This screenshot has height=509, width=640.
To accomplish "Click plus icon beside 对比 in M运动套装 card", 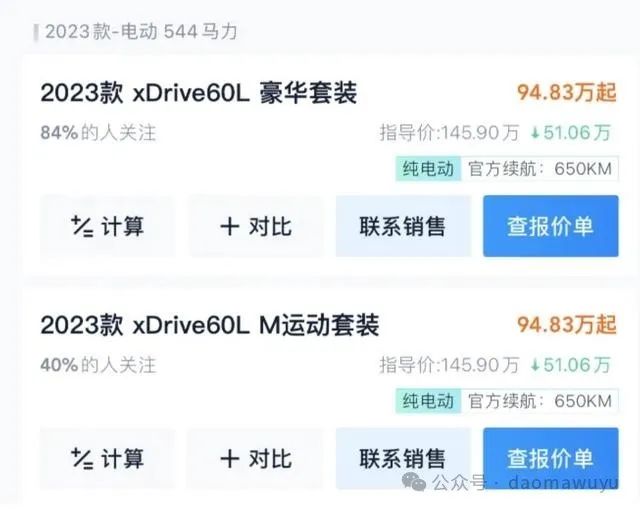I will click(230, 458).
